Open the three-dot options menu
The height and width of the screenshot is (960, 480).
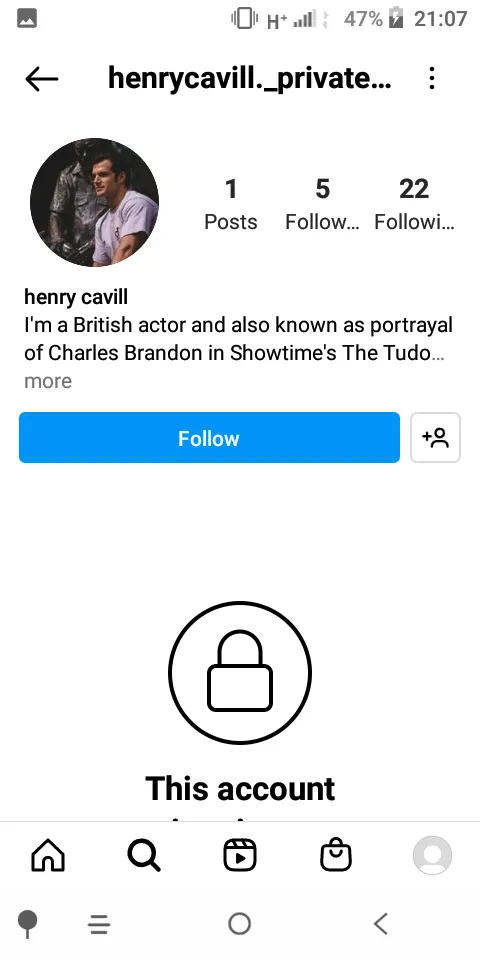click(432, 78)
